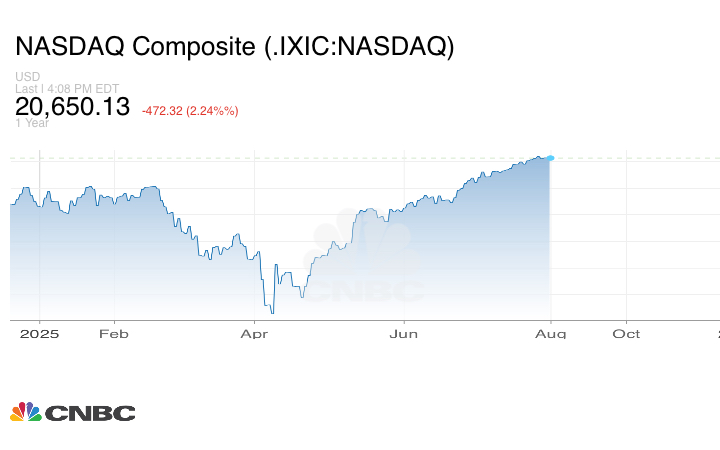The image size is (720, 450).
Task: Click the dashed green reference line
Action: click(640, 158)
